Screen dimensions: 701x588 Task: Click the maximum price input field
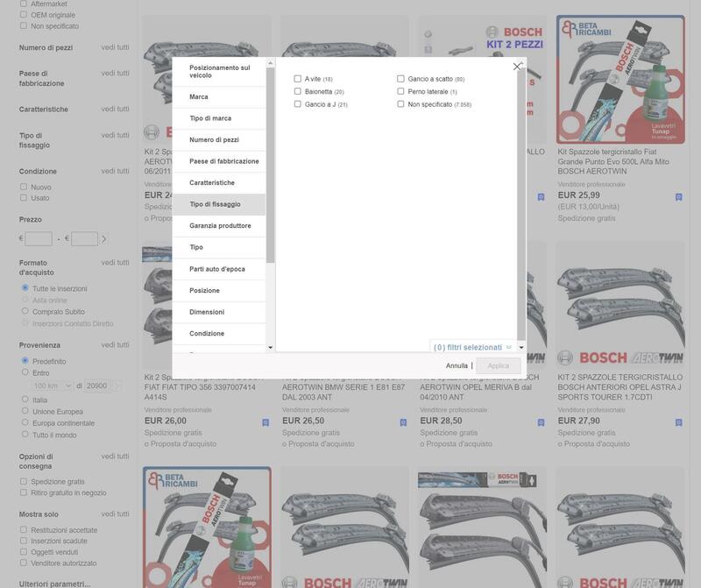[84, 238]
